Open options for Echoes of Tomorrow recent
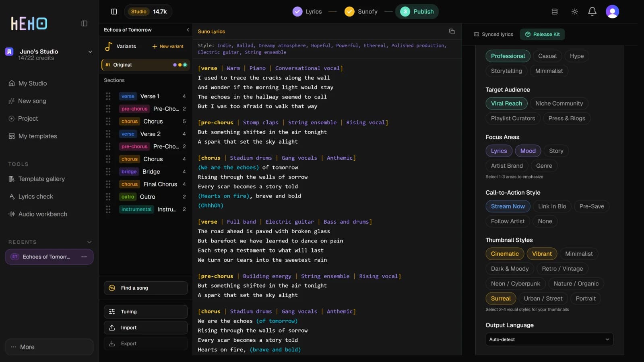Image resolution: width=644 pixels, height=362 pixels. tap(84, 257)
